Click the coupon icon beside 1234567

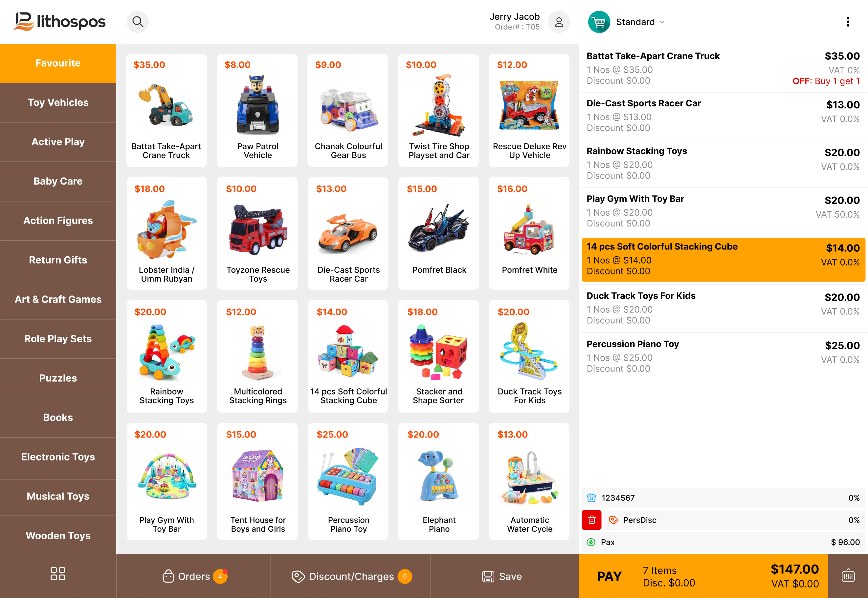coord(591,498)
